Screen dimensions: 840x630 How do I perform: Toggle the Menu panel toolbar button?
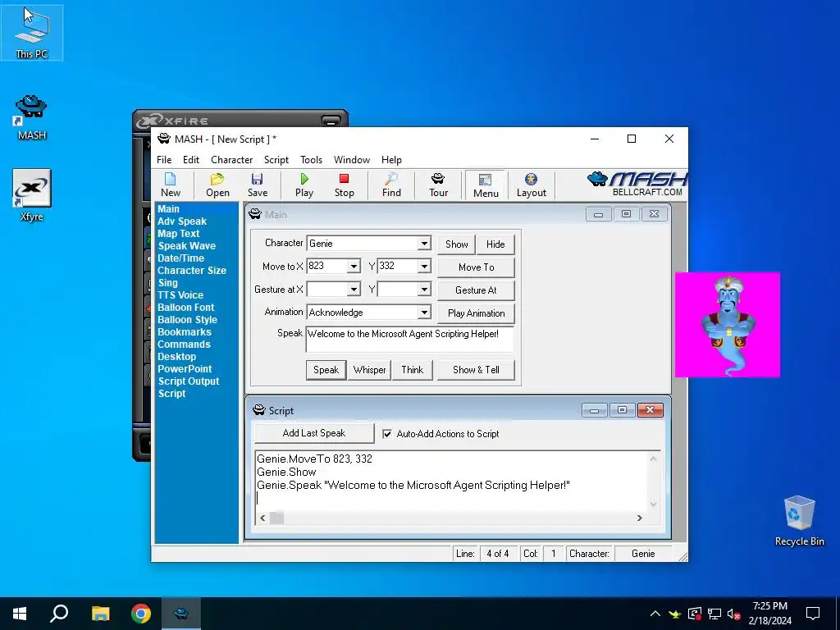[x=486, y=185]
